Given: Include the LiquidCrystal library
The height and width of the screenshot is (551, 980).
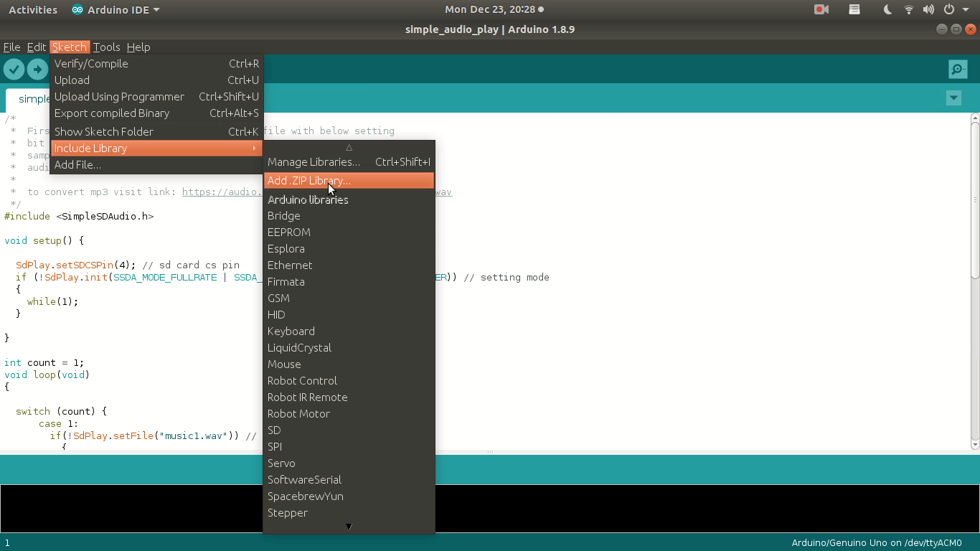Looking at the screenshot, I should click(x=349, y=348).
